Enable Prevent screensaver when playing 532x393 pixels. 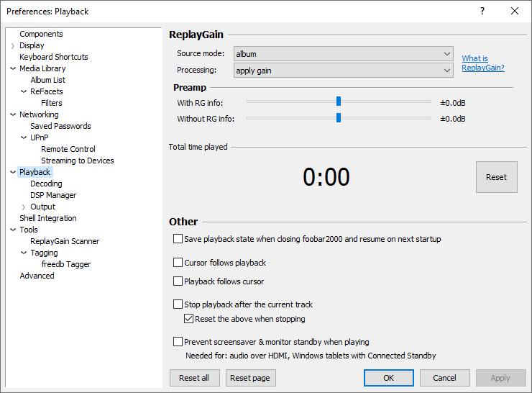pyautogui.click(x=178, y=342)
